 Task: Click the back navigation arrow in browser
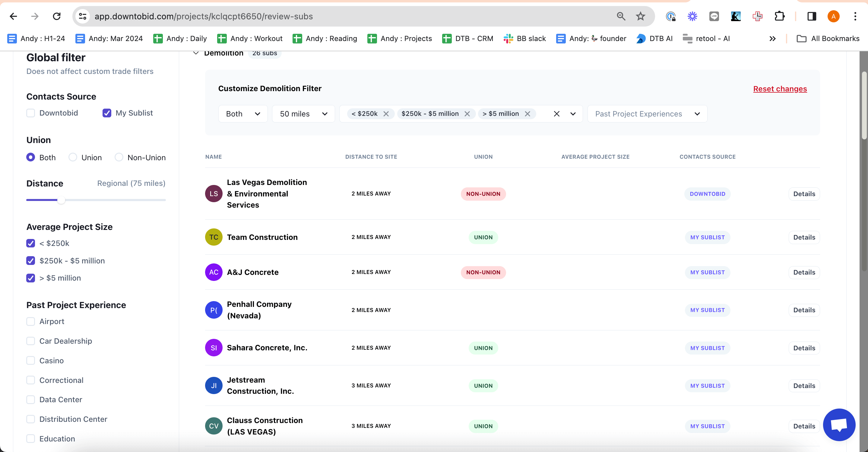[13, 16]
